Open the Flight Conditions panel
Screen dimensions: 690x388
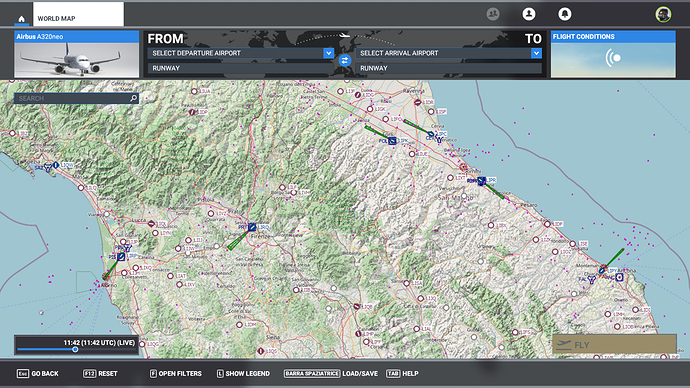click(613, 54)
